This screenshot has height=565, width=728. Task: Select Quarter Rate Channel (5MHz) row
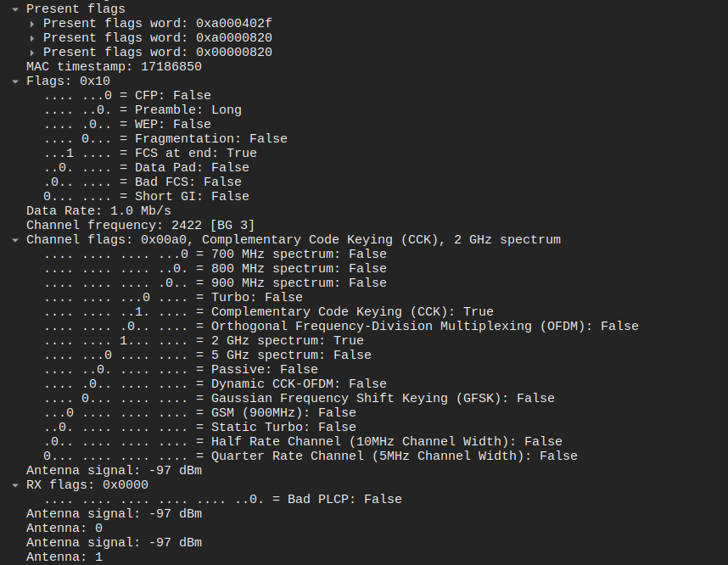point(311,456)
